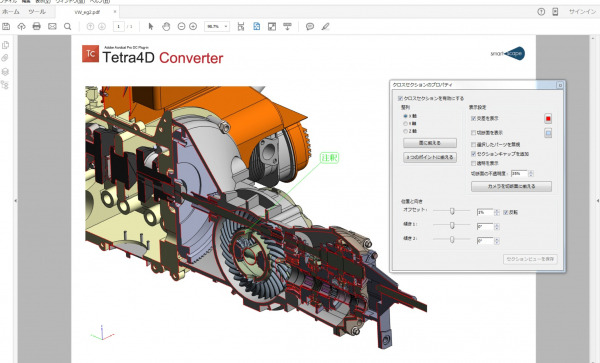Switch to the ツール tab
This screenshot has height=363, width=600.
[x=37, y=12]
